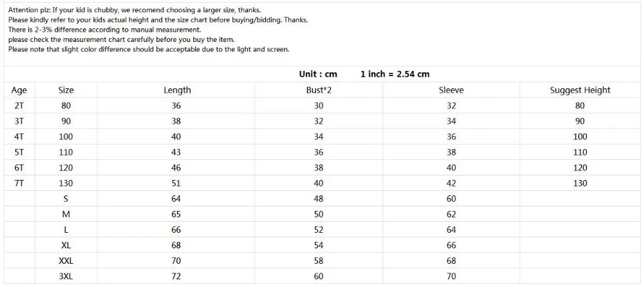Viewport: 644px width, 287px height.
Task: Click the length value 51
Action: point(176,183)
